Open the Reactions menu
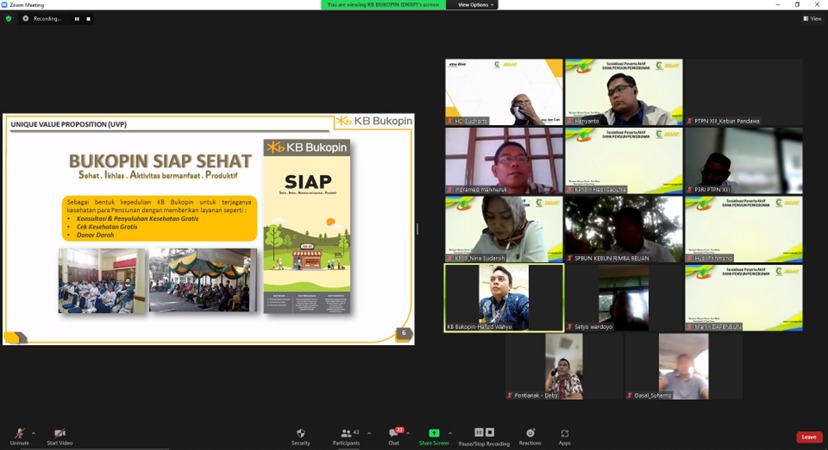828x450 pixels. tap(530, 434)
